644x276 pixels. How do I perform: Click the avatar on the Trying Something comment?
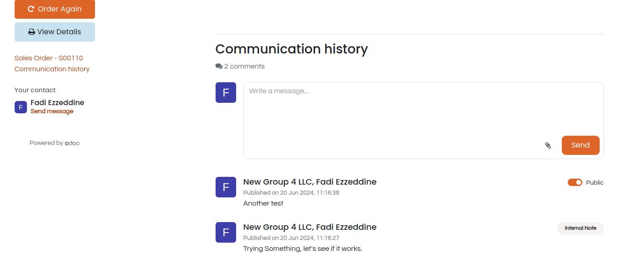coord(226,233)
